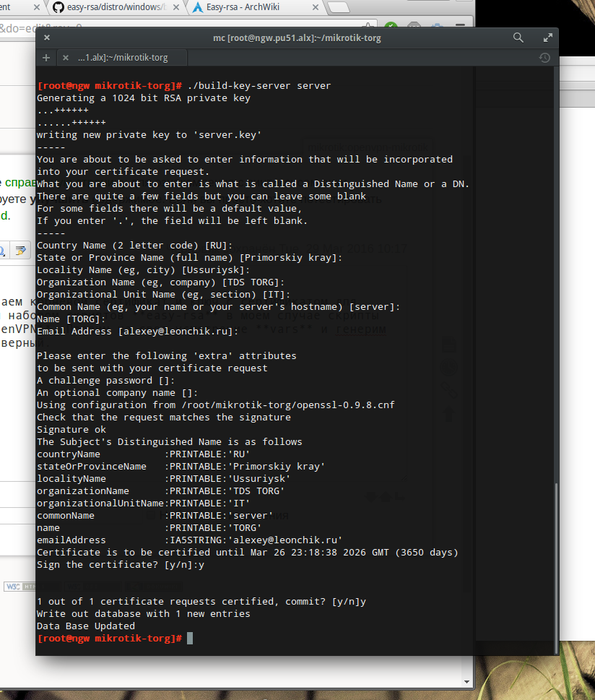This screenshot has height=700, width=595.
Task: Click the openssl-0.9.8.cnf configuration path line
Action: pyautogui.click(x=216, y=405)
